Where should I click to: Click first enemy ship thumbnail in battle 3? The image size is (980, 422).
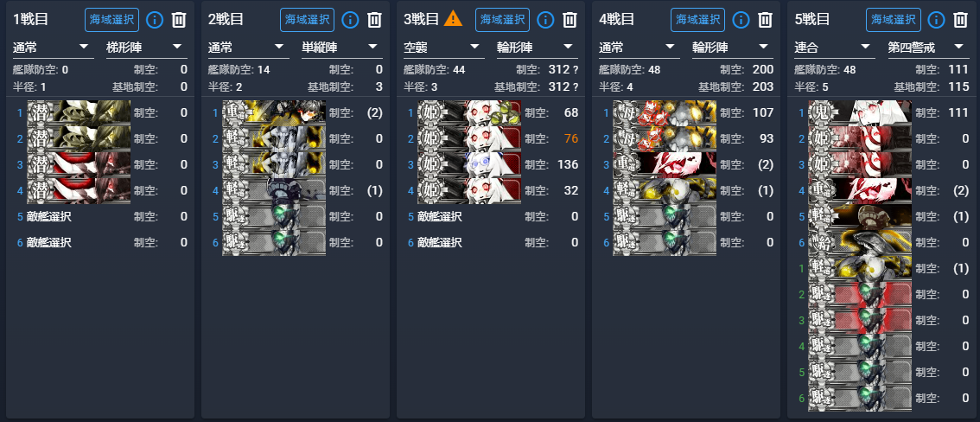pos(468,113)
